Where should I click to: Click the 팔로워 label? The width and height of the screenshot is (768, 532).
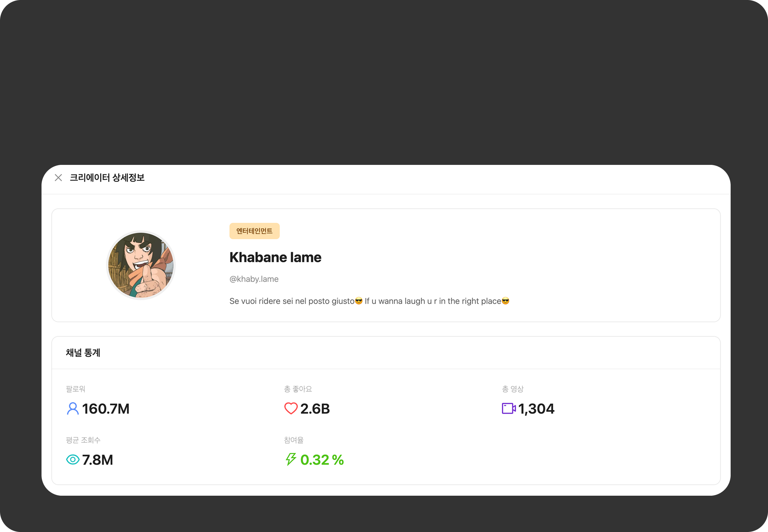(x=75, y=389)
